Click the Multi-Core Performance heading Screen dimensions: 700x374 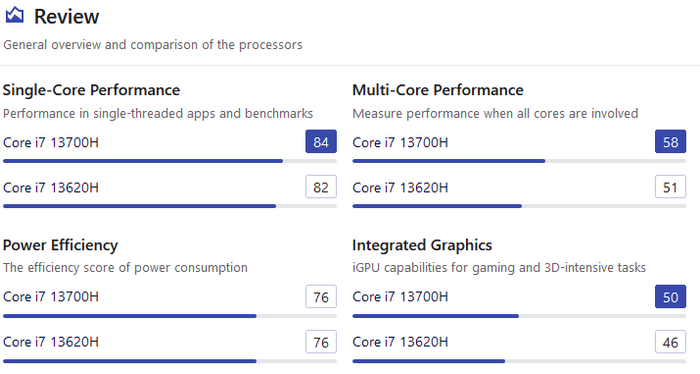pyautogui.click(x=438, y=90)
